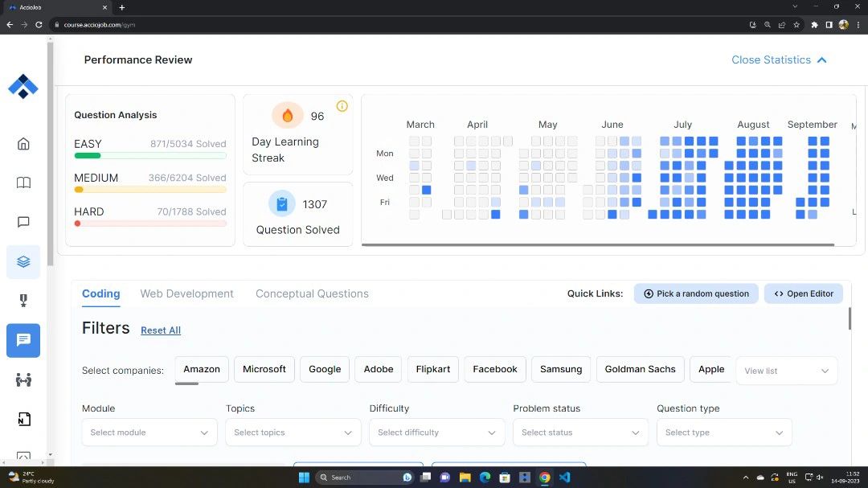Image resolution: width=868 pixels, height=488 pixels.
Task: Expand the View list dropdown
Action: point(786,371)
